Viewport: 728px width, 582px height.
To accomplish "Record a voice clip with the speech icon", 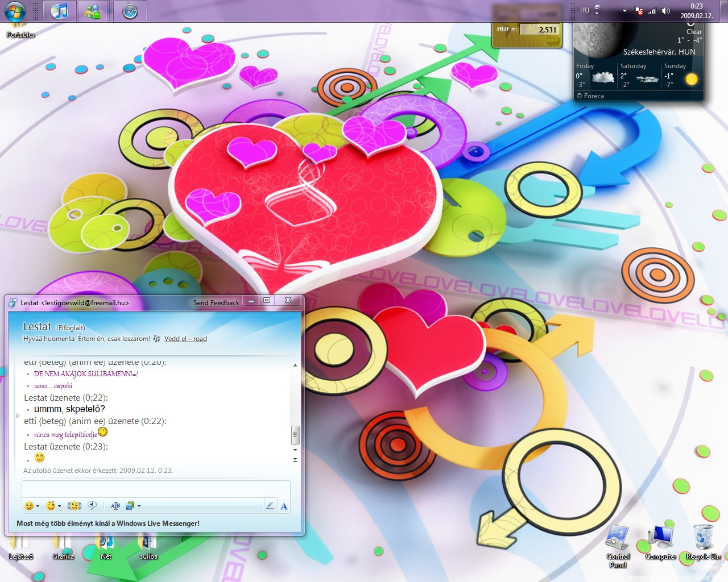I will 92,505.
